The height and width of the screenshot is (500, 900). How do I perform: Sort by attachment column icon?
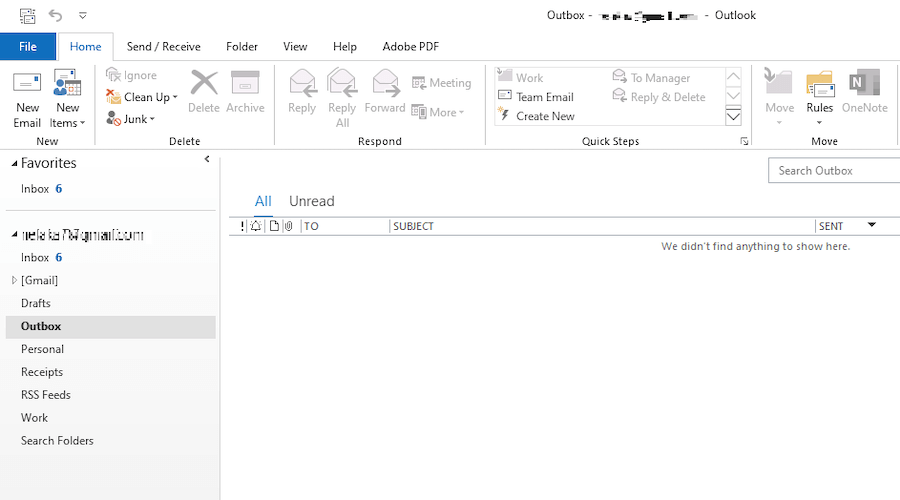[289, 226]
